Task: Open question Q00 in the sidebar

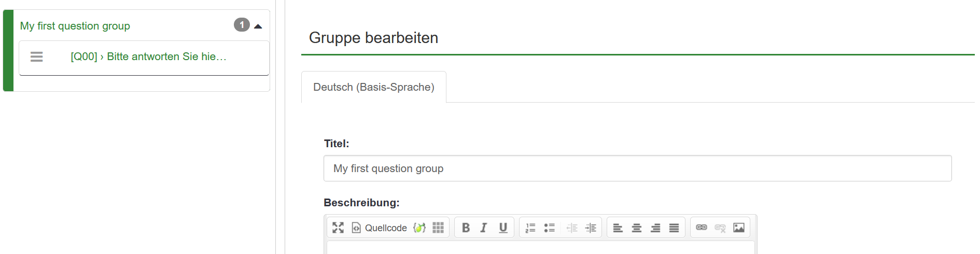Action: [x=149, y=57]
